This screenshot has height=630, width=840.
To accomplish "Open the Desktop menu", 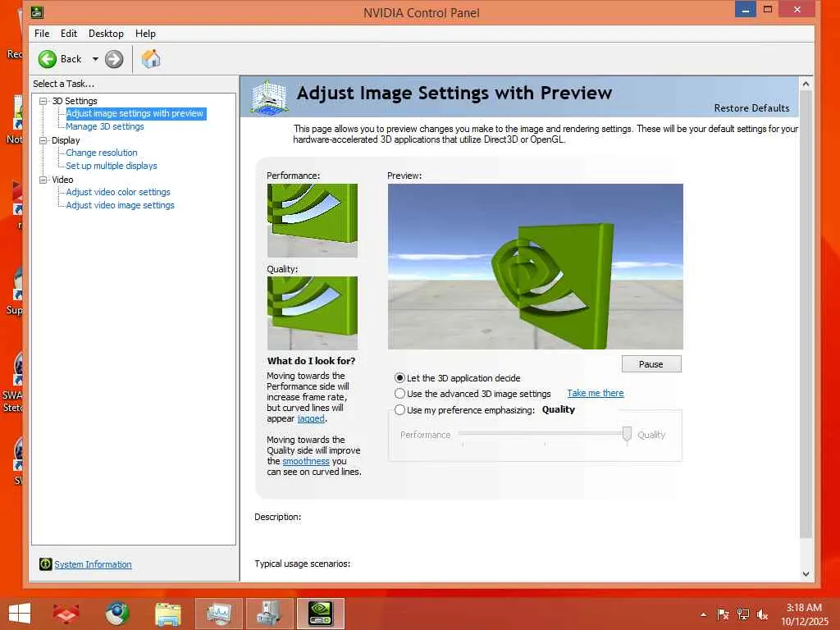I will point(106,33).
